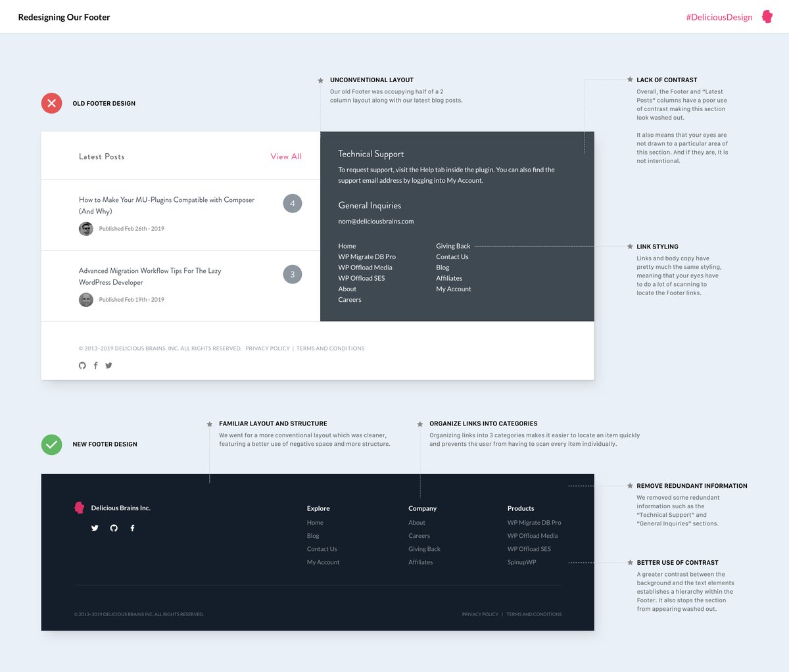This screenshot has width=789, height=672.
Task: Click author avatar on Advanced Migration post
Action: coord(86,300)
